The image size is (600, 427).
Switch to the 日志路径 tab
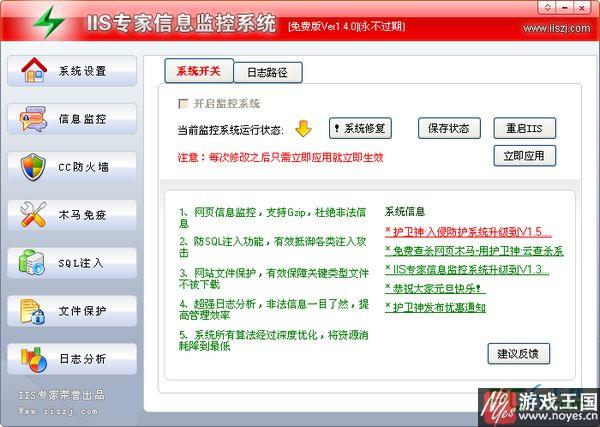tap(268, 72)
